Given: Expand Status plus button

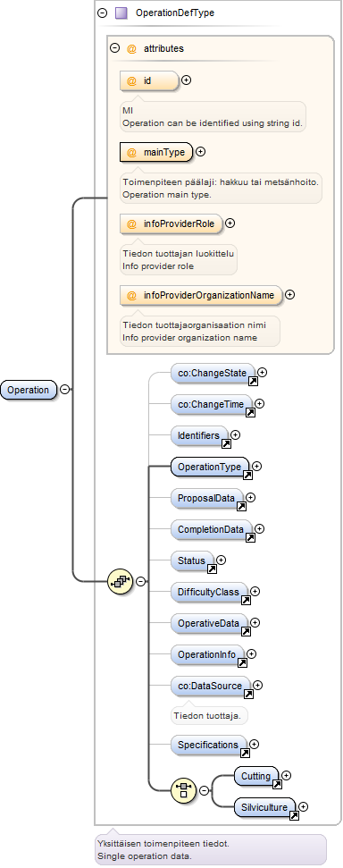Looking at the screenshot, I should pyautogui.click(x=221, y=560).
